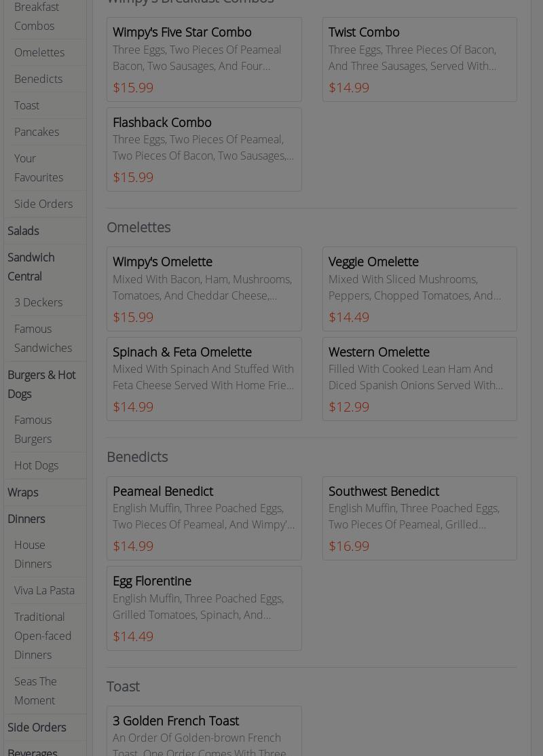
Task: Open the 3 Deckers subcategory
Action: tap(38, 302)
